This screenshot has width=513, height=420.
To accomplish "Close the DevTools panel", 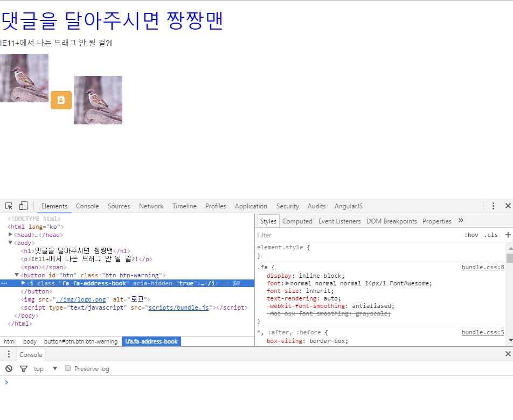I will point(508,206).
